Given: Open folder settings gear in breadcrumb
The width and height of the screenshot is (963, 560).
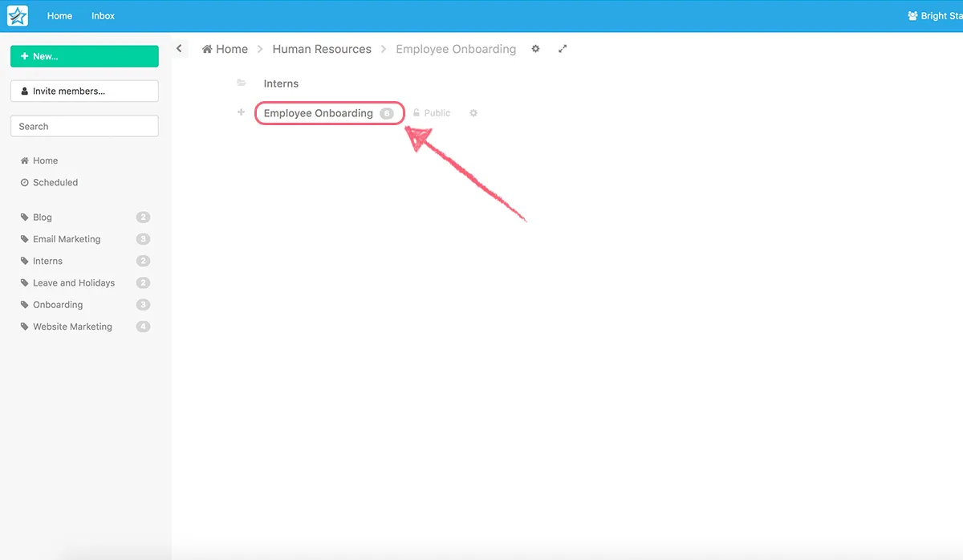Looking at the screenshot, I should tap(536, 49).
